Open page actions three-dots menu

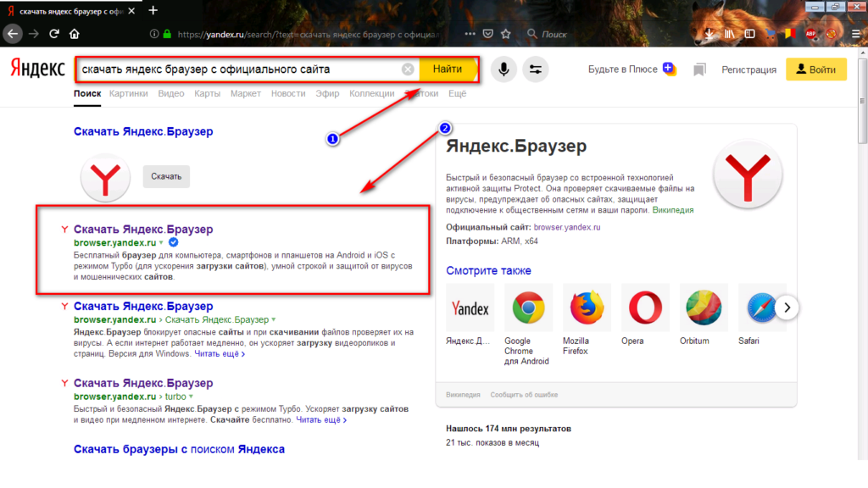470,34
